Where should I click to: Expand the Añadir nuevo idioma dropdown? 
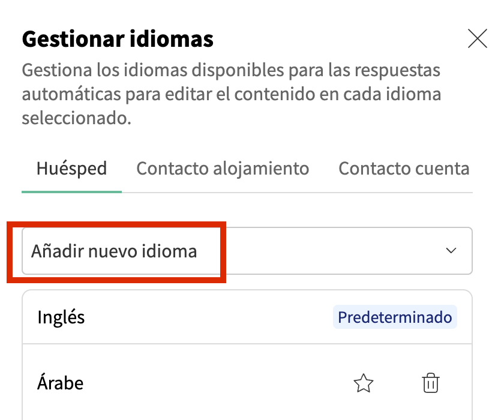click(x=247, y=251)
